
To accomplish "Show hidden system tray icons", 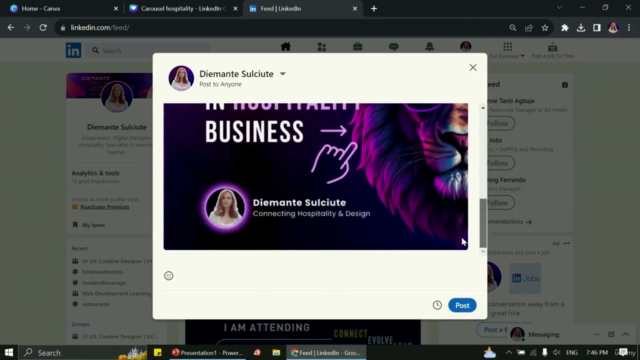I will point(509,353).
